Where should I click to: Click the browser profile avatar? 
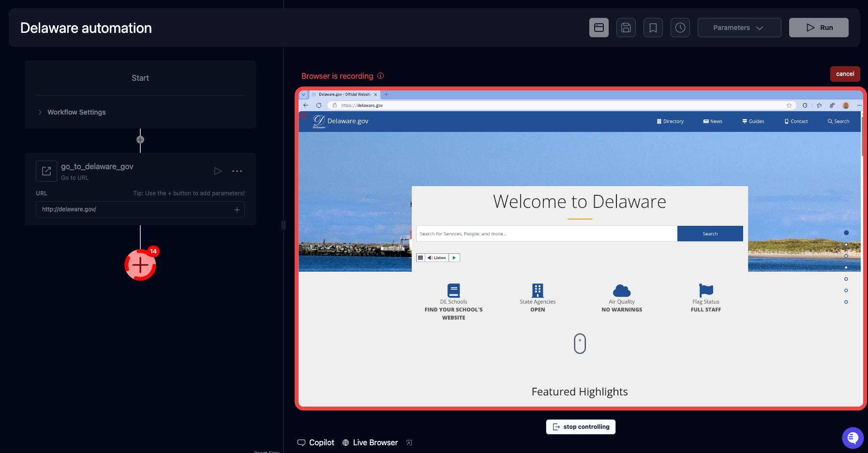pyautogui.click(x=846, y=105)
